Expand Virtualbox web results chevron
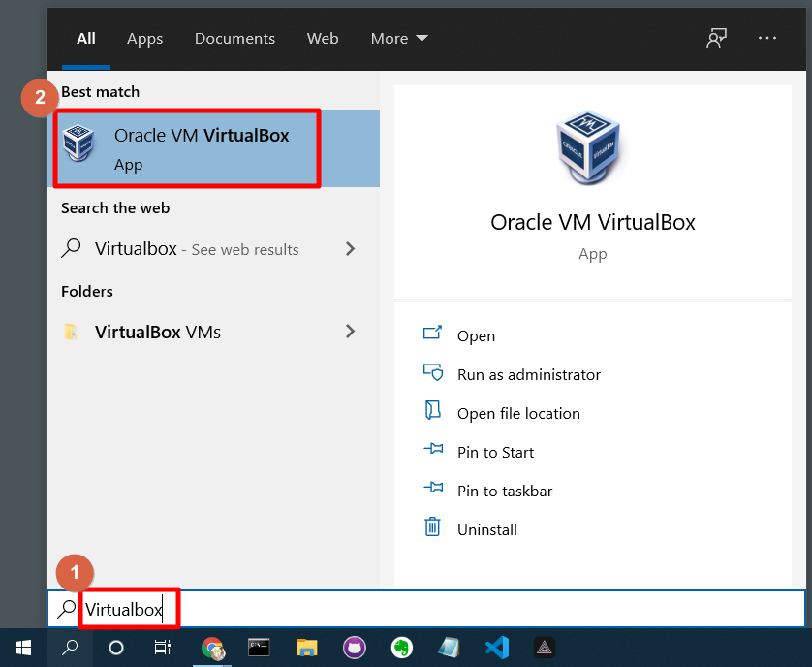This screenshot has height=667, width=812. [351, 249]
